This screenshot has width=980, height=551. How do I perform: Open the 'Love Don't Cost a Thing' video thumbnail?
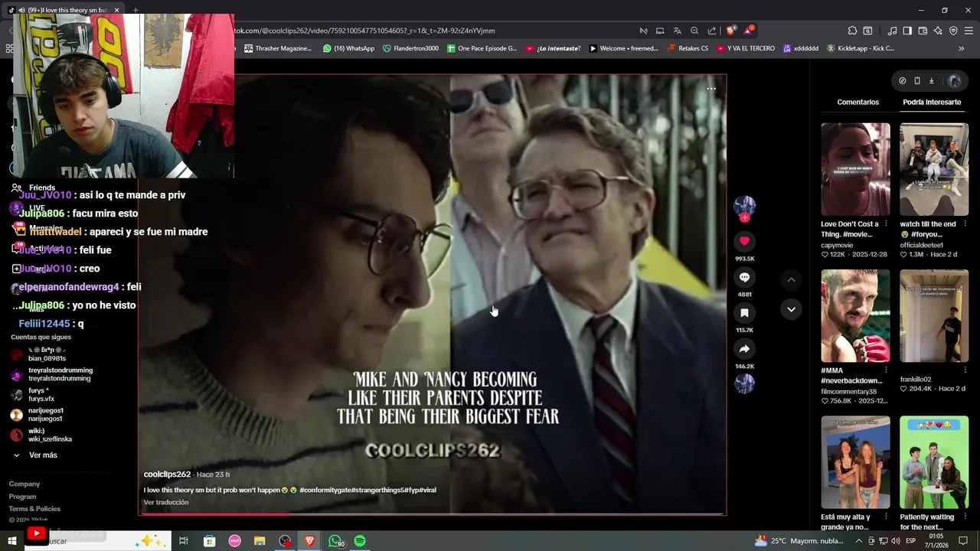click(x=855, y=169)
